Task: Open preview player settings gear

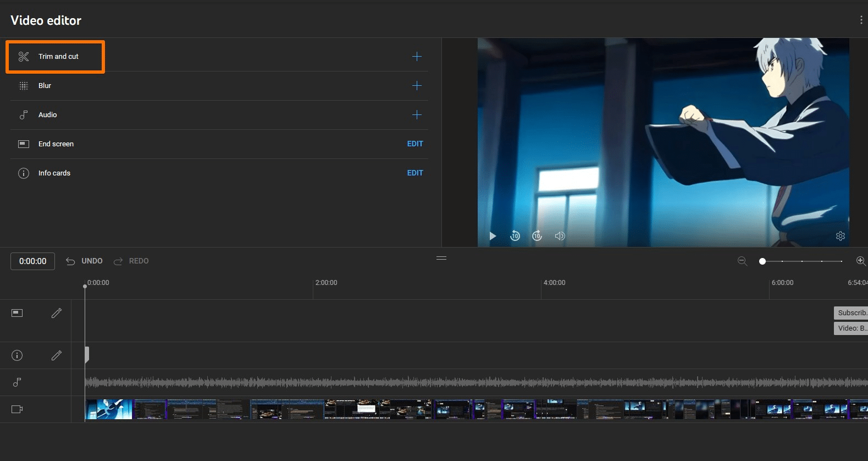Action: click(x=841, y=236)
